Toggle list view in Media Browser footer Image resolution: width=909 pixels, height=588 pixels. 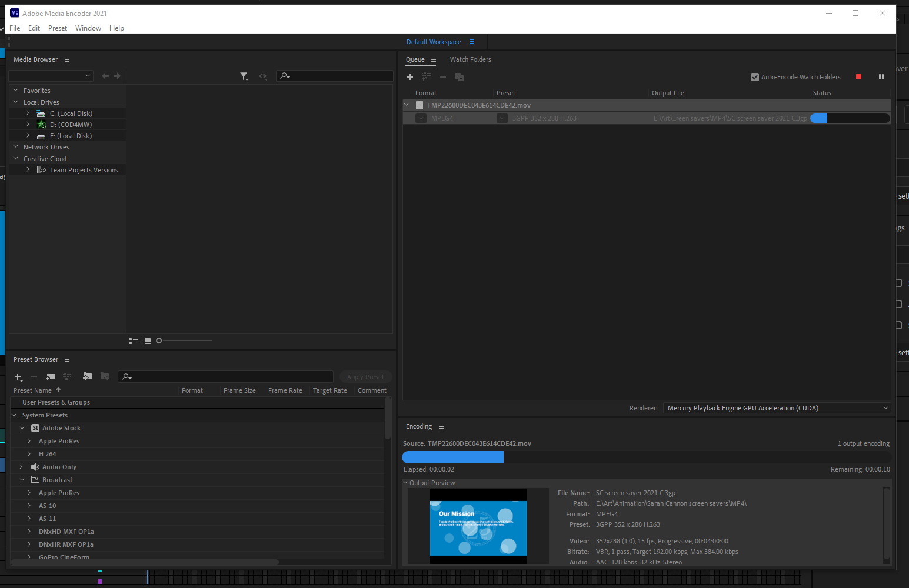(x=134, y=340)
